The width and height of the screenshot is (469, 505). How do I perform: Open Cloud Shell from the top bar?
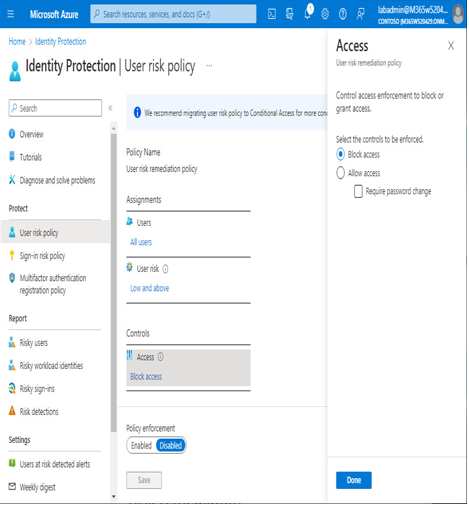tap(272, 14)
